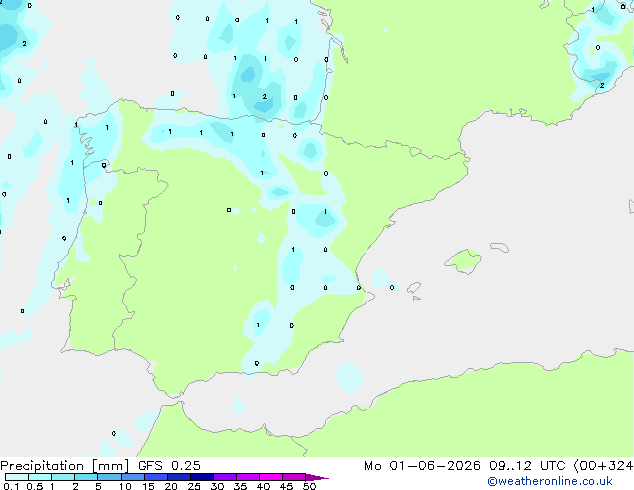
Task: Click Menorca island outline on the map
Action: [500, 247]
